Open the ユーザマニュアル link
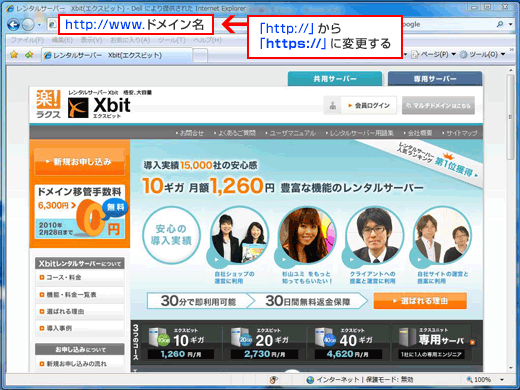Image resolution: width=520 pixels, height=390 pixels. click(291, 133)
